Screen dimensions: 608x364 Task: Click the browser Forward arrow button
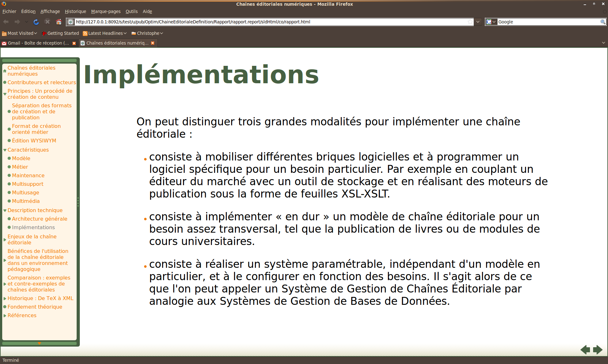point(17,22)
